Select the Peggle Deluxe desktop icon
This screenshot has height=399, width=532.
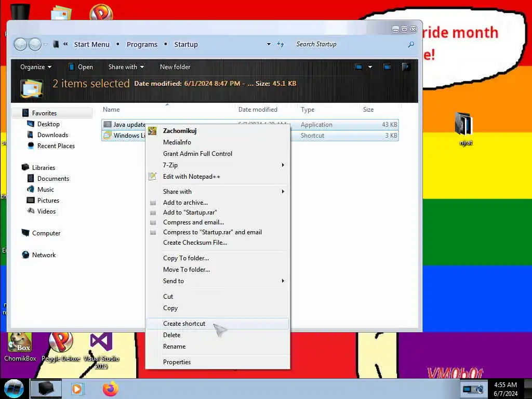[61, 347]
